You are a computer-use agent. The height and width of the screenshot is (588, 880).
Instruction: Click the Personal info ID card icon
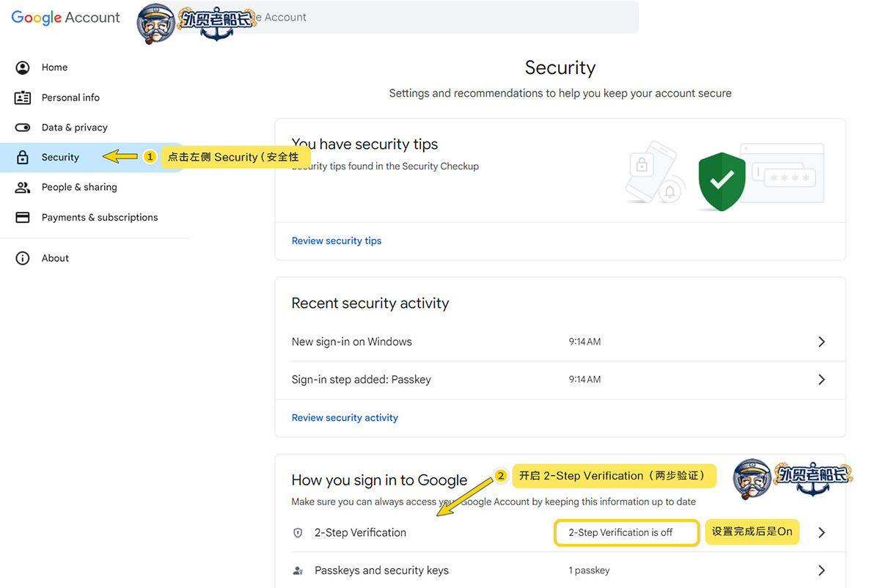[23, 98]
